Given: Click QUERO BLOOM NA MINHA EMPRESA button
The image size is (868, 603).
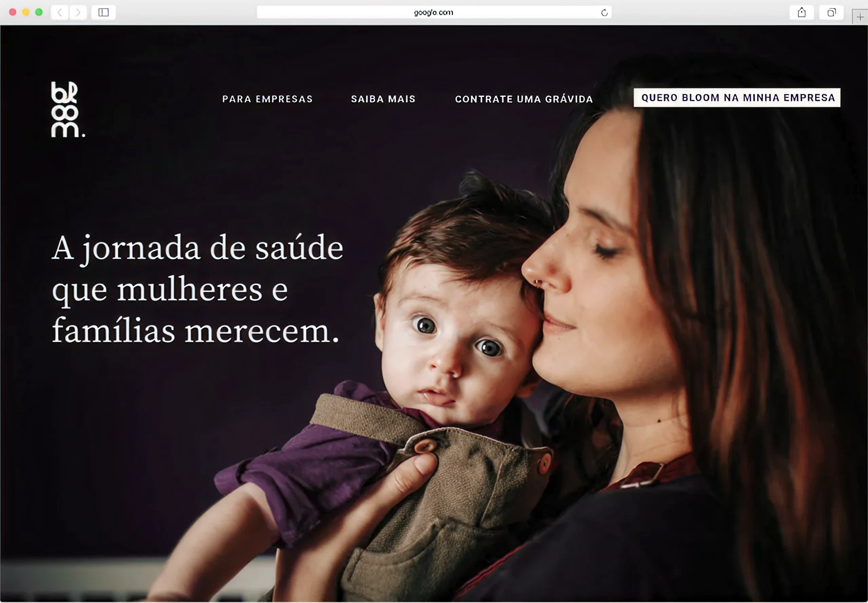Looking at the screenshot, I should coord(737,98).
